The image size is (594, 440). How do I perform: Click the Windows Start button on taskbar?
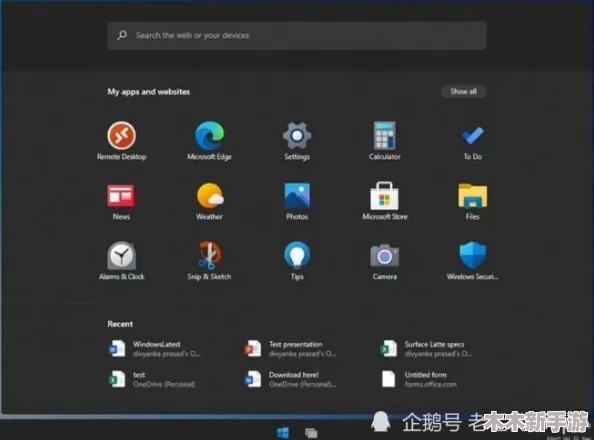coord(283,432)
